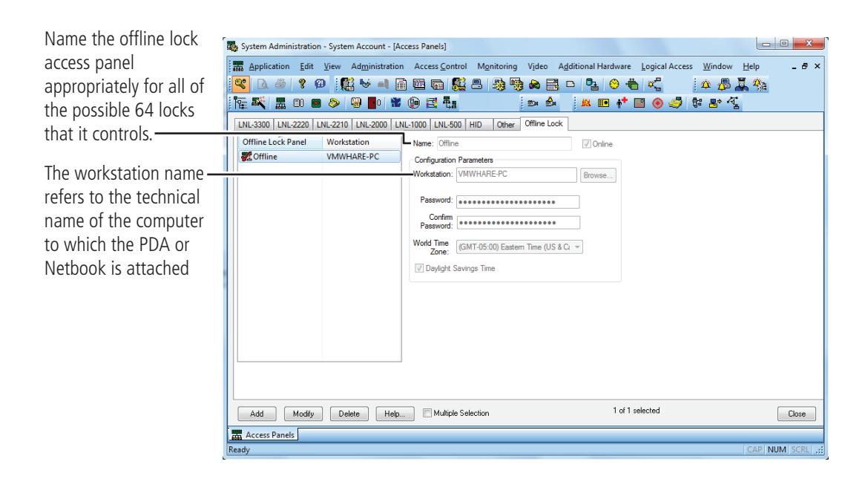
Task: Click the database archive cylinder icon
Action: (x=592, y=84)
